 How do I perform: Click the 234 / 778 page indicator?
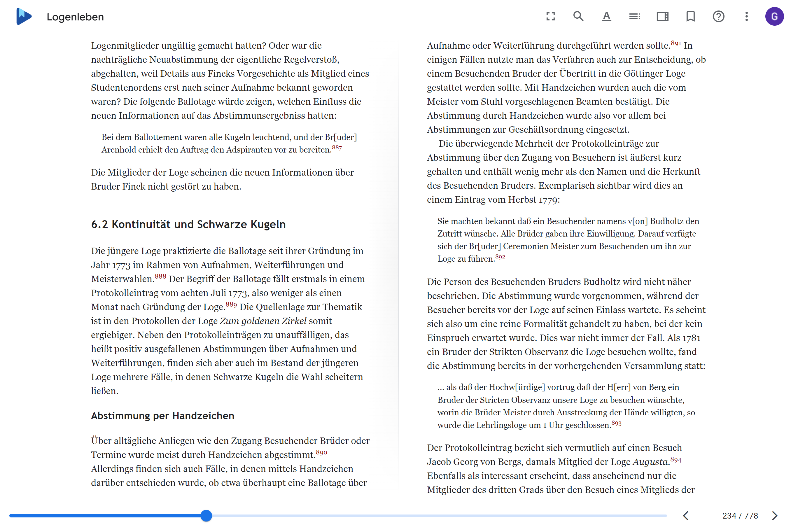pyautogui.click(x=740, y=516)
